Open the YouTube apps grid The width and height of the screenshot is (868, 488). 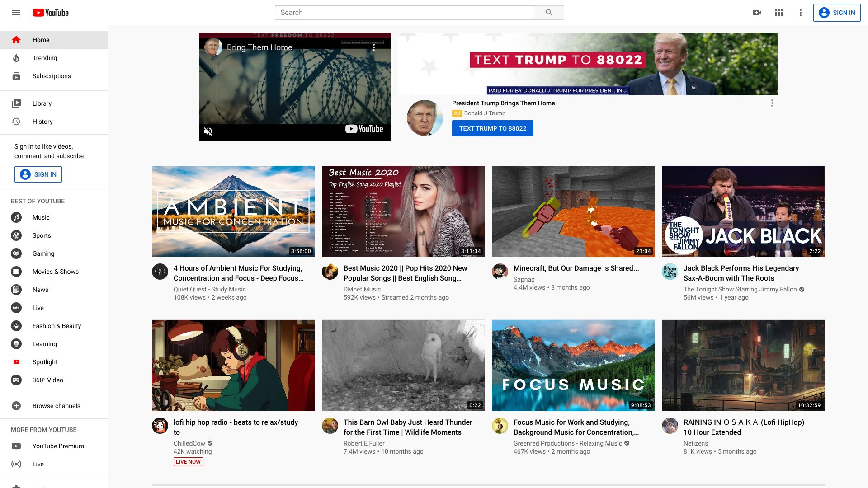tap(779, 13)
